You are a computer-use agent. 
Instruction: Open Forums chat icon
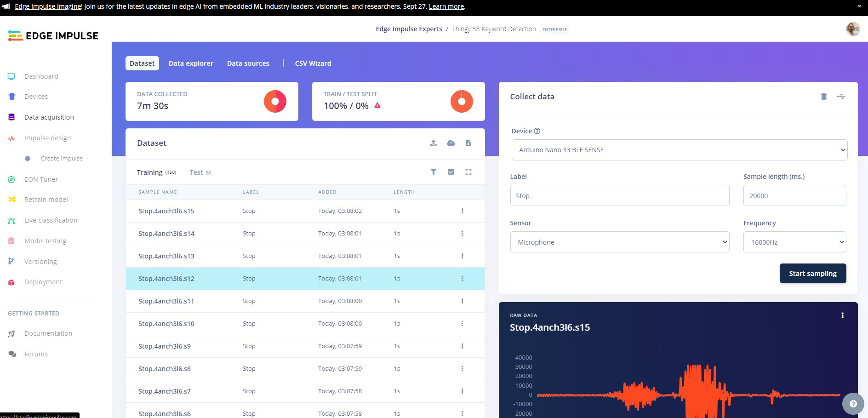coord(11,354)
